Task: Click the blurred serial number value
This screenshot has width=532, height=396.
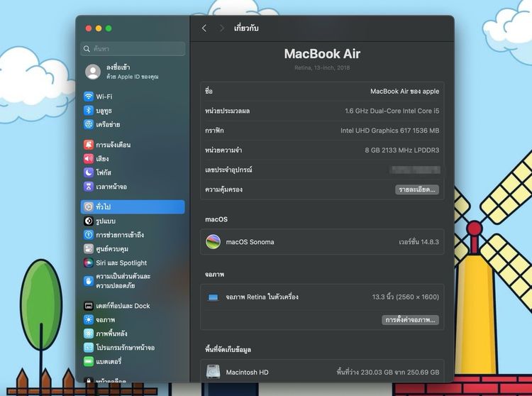Action: pyautogui.click(x=416, y=170)
